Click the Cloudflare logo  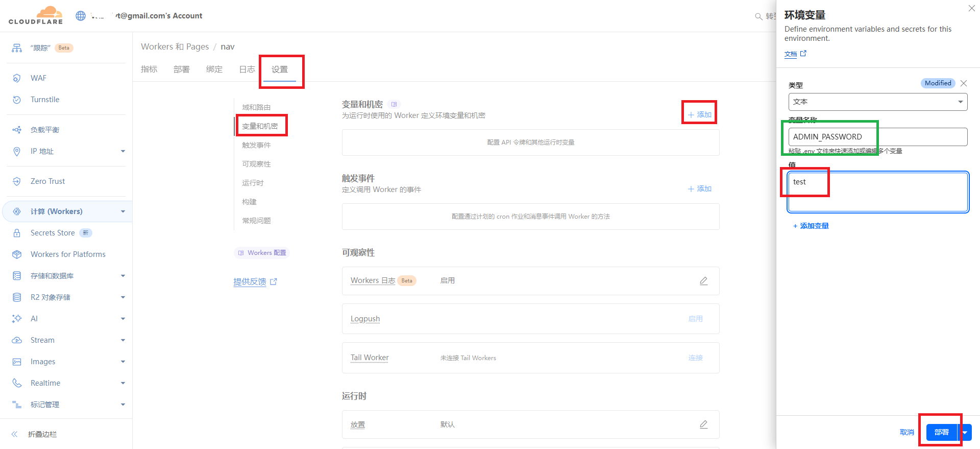pos(36,15)
